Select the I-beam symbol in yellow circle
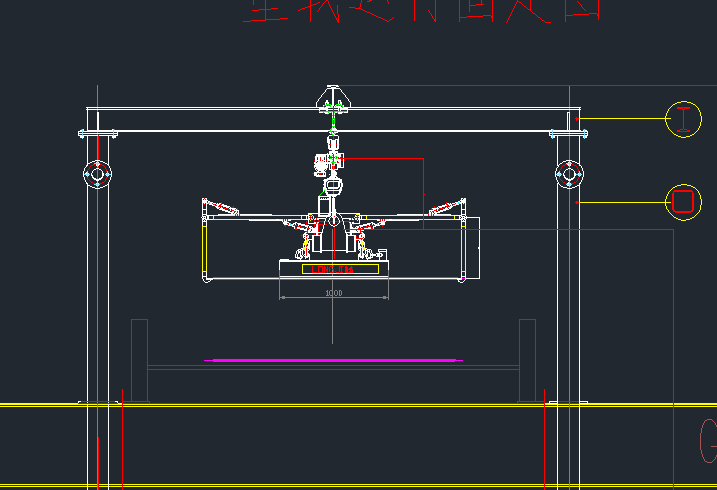 pyautogui.click(x=683, y=119)
